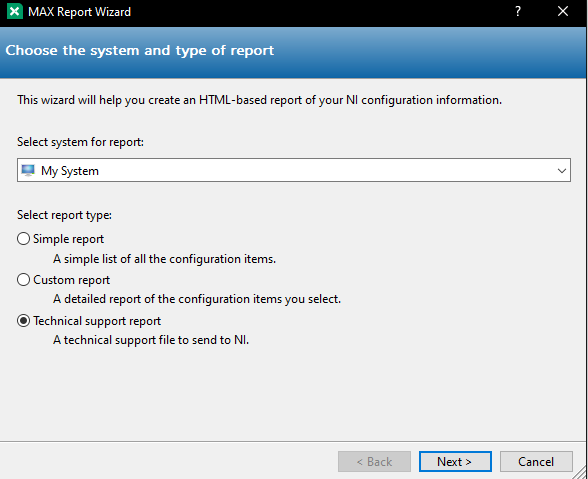Expand the system dropdown arrow
This screenshot has width=588, height=479.
pyautogui.click(x=561, y=171)
